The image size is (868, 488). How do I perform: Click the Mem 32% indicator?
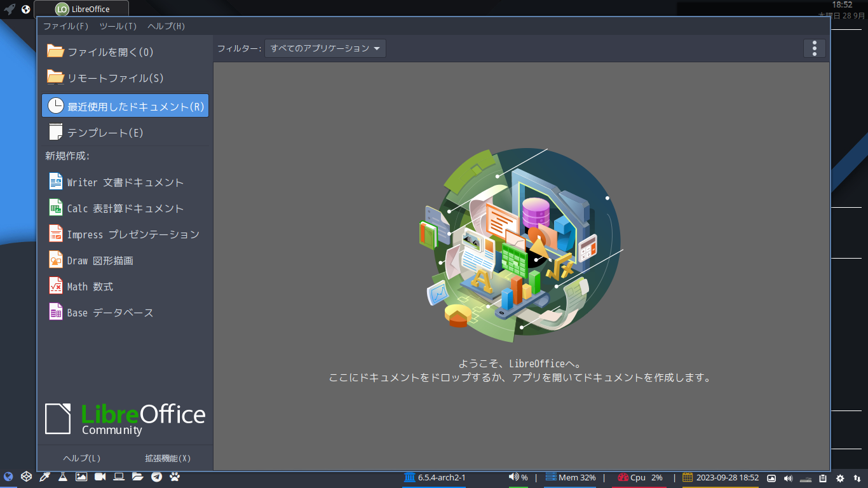click(x=571, y=478)
